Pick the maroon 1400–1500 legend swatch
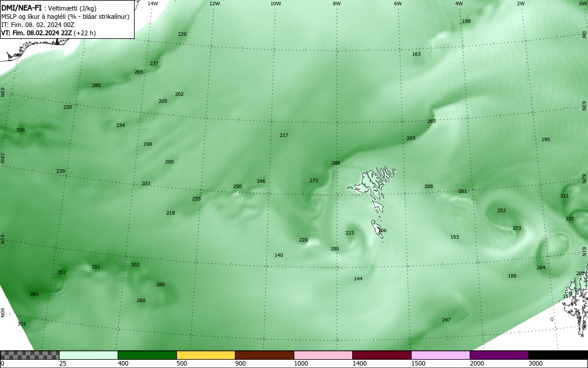 click(382, 355)
